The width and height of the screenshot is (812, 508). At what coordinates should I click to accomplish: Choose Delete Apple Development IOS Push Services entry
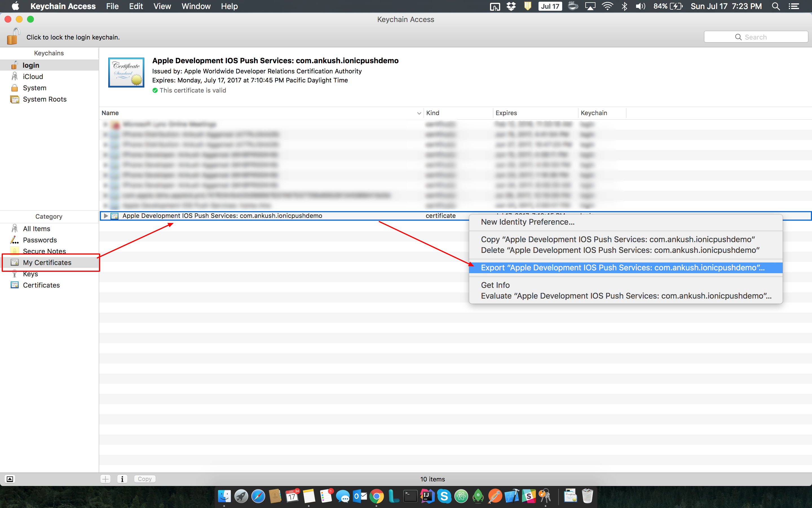coord(626,250)
